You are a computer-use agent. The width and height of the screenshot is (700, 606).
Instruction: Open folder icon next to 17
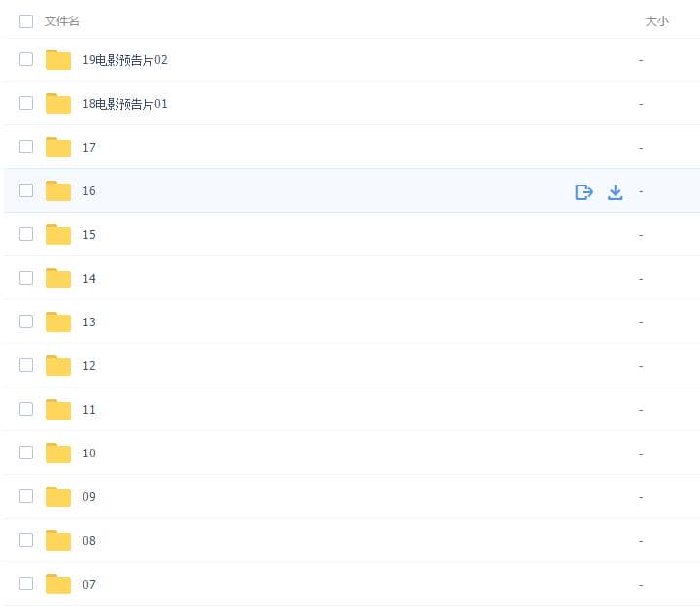(58, 148)
